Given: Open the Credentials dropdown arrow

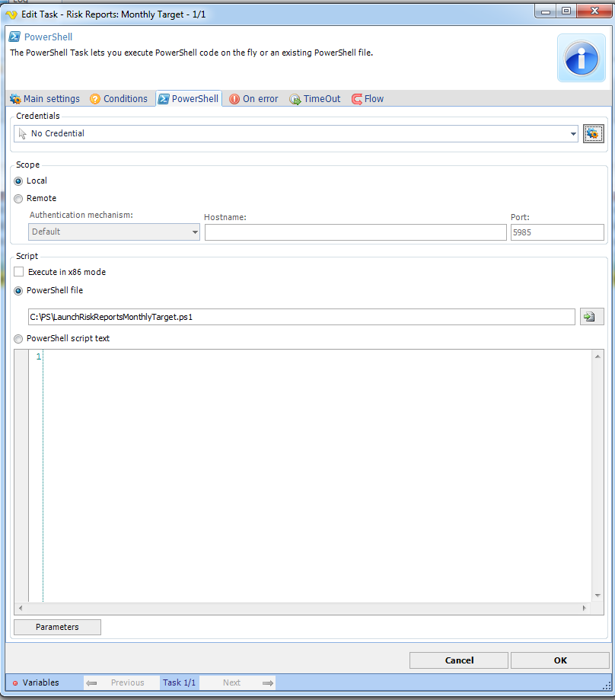Looking at the screenshot, I should 573,133.
